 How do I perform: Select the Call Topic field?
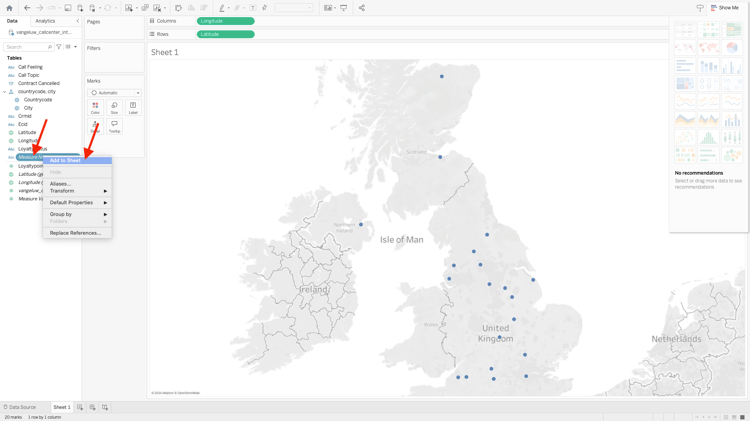(29, 75)
